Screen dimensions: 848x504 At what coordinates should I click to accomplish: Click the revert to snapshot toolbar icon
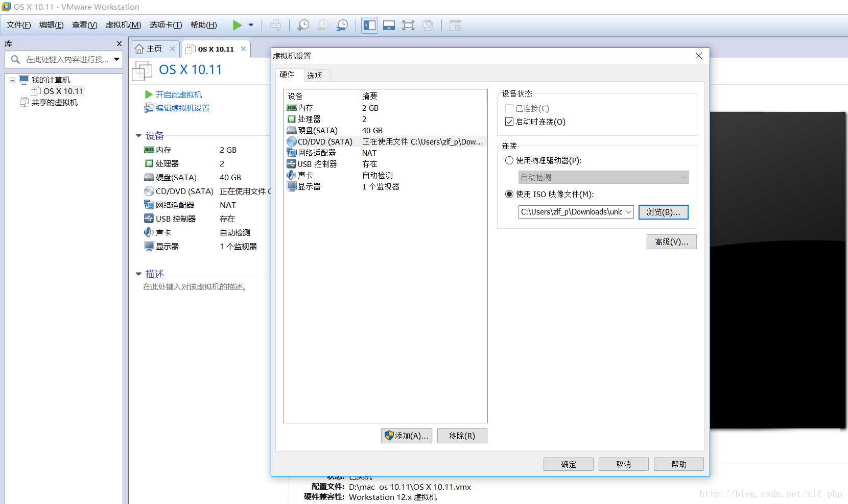(323, 25)
